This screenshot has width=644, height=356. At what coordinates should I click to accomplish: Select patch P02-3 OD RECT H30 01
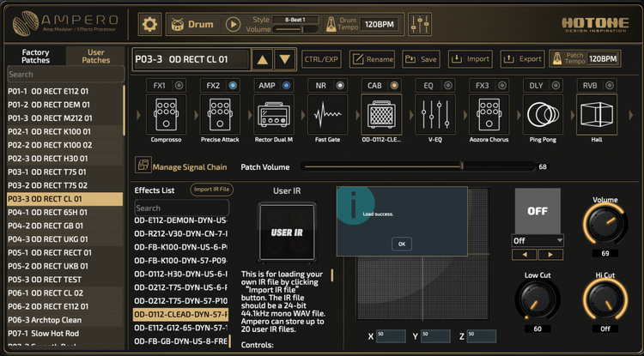65,159
